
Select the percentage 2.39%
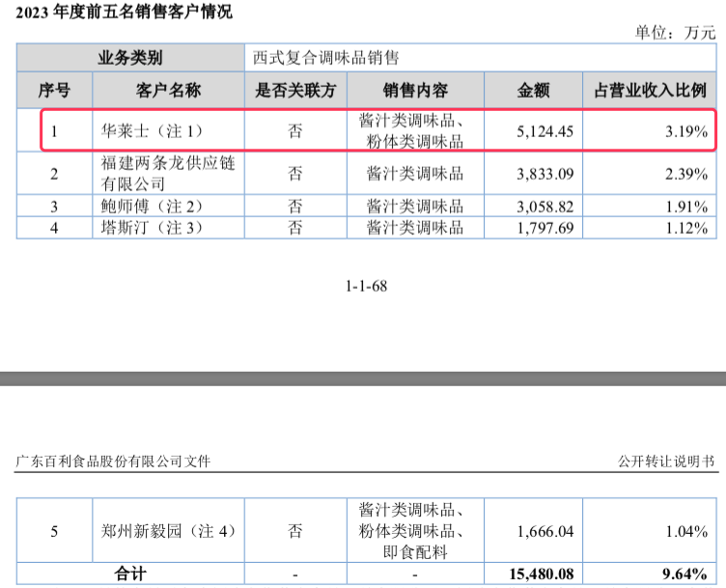point(686,174)
